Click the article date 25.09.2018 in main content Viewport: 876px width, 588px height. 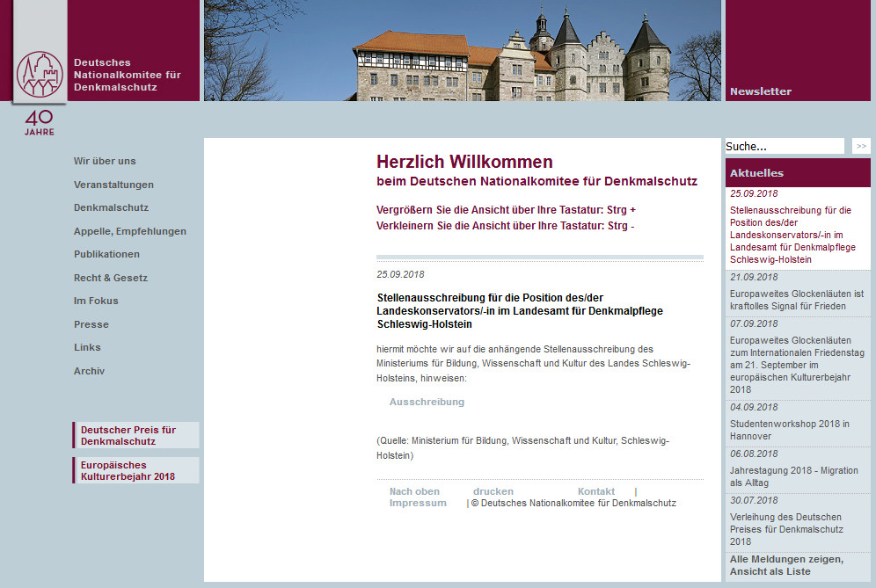pos(400,274)
